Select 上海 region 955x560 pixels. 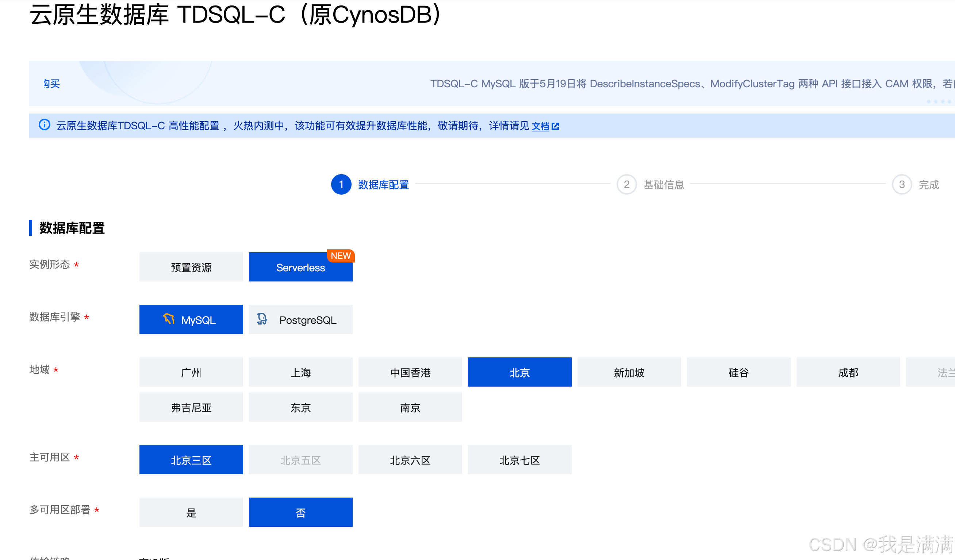pos(300,372)
